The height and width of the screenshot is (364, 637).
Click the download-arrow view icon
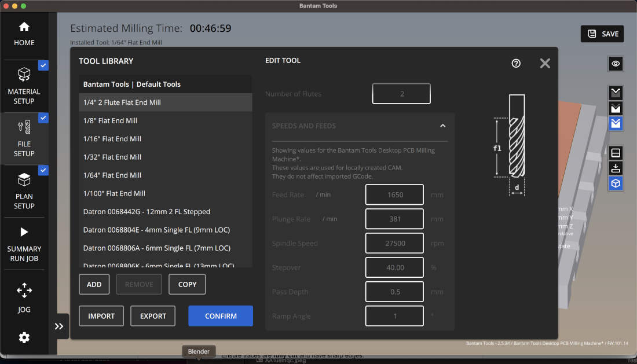[616, 168]
